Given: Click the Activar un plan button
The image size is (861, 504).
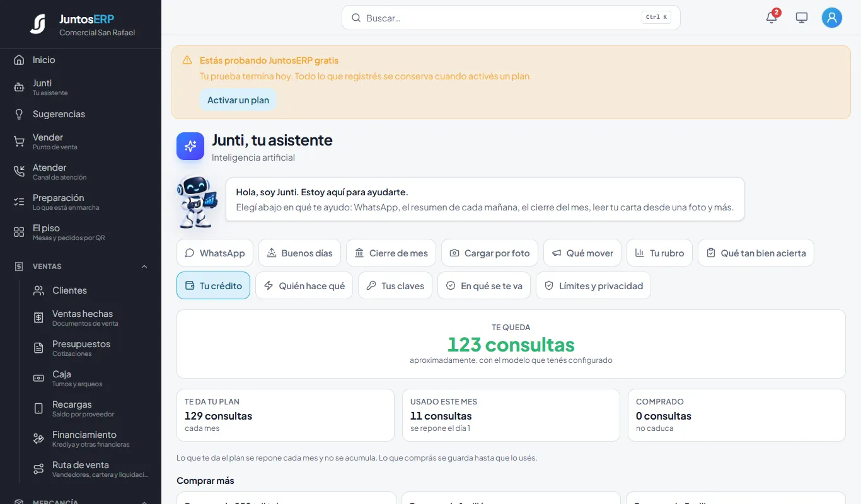Looking at the screenshot, I should point(238,100).
